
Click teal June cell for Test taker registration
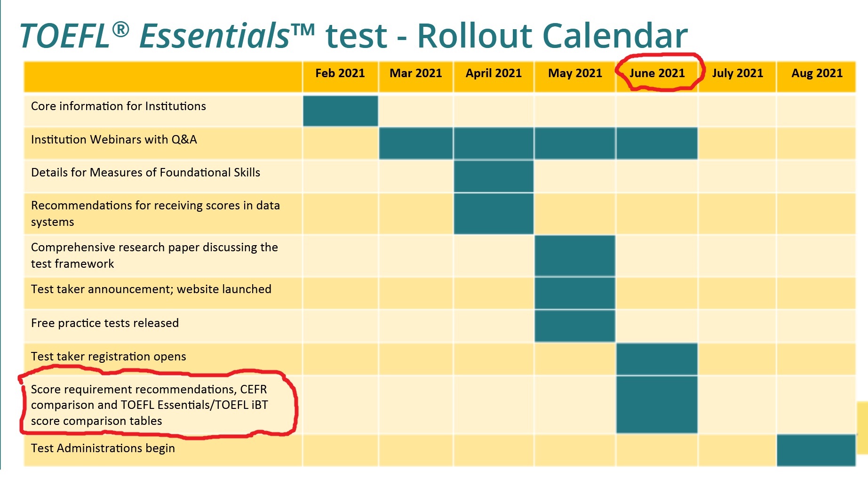657,359
